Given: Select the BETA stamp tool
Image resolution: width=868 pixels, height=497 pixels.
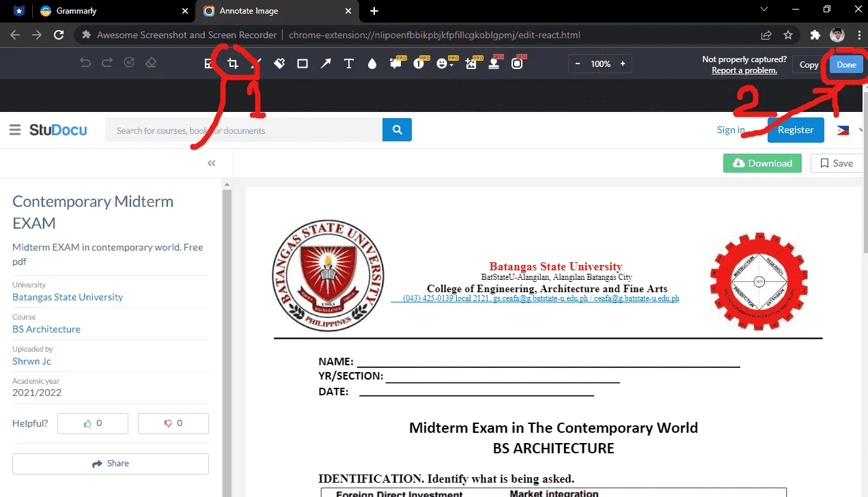Looking at the screenshot, I should click(494, 63).
